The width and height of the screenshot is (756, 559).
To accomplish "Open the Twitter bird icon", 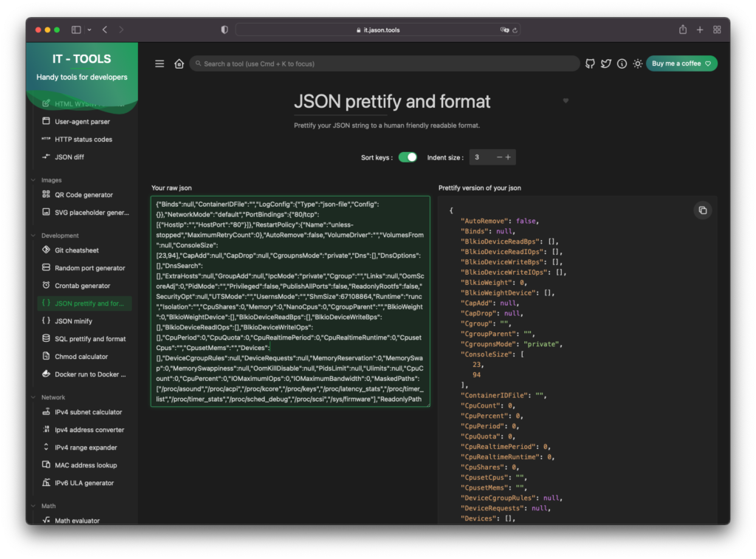I will tap(605, 64).
